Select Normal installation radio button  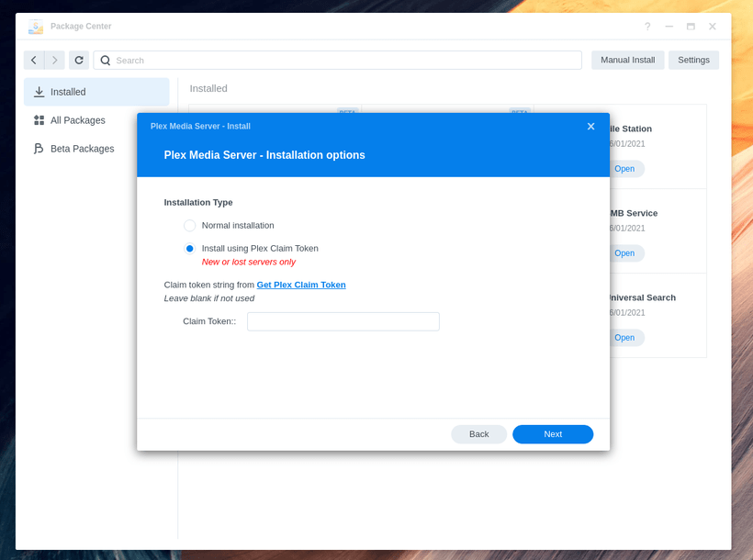click(190, 225)
